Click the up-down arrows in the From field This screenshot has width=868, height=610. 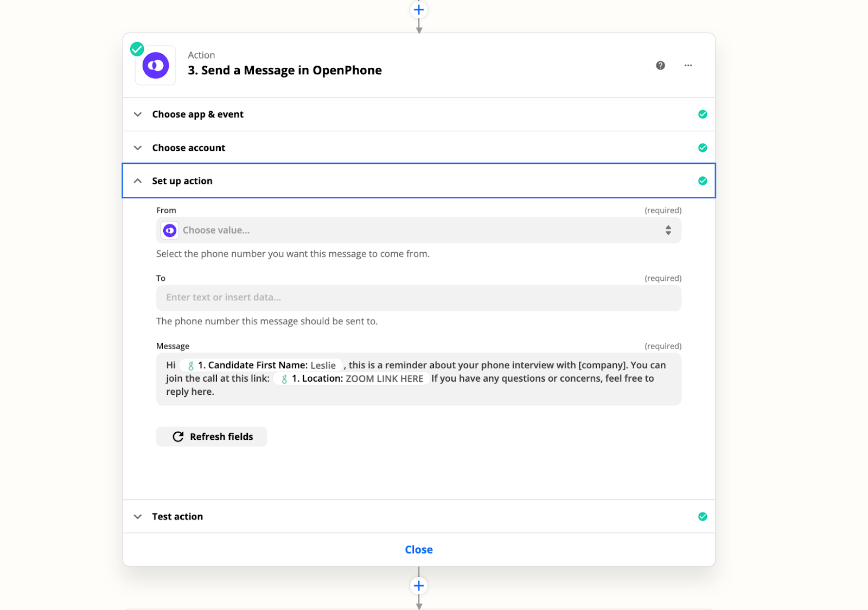click(668, 230)
